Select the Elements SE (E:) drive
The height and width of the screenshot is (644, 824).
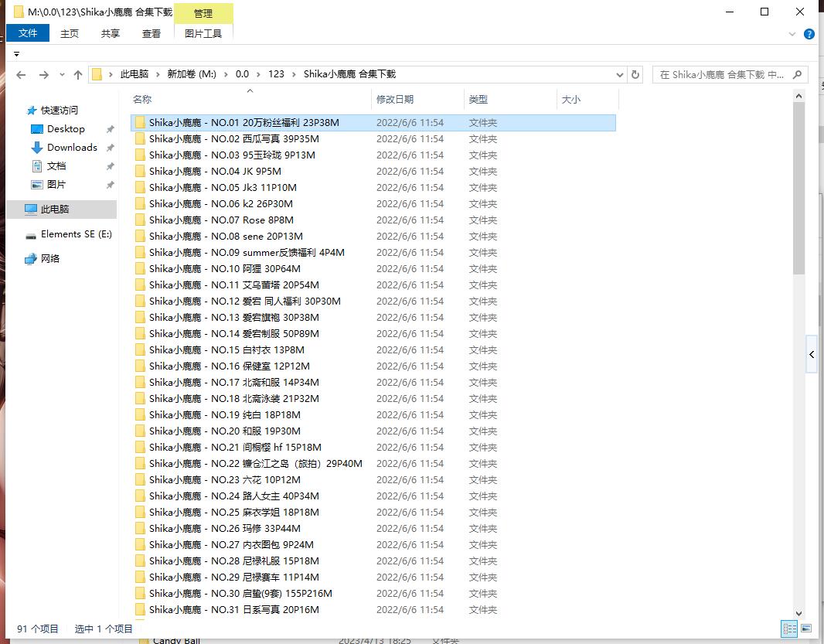click(77, 234)
